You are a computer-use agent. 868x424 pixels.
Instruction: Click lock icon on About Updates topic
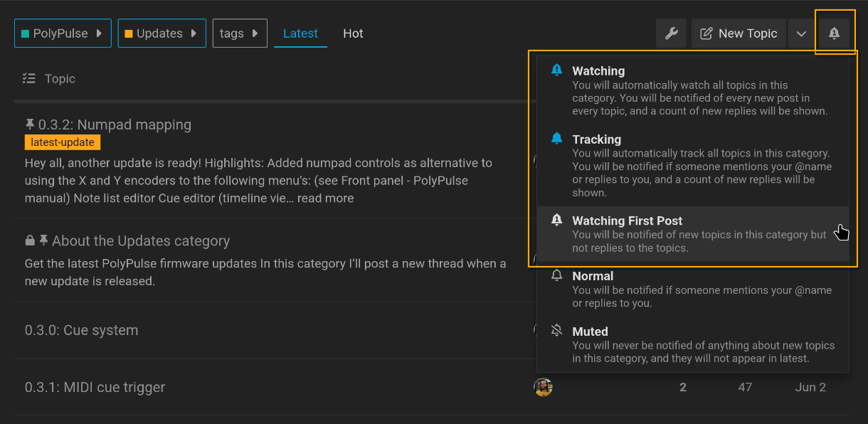tap(30, 240)
